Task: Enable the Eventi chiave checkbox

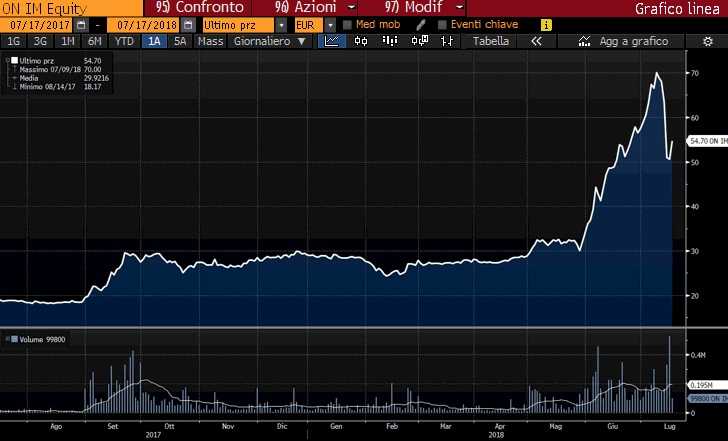Action: [442, 25]
